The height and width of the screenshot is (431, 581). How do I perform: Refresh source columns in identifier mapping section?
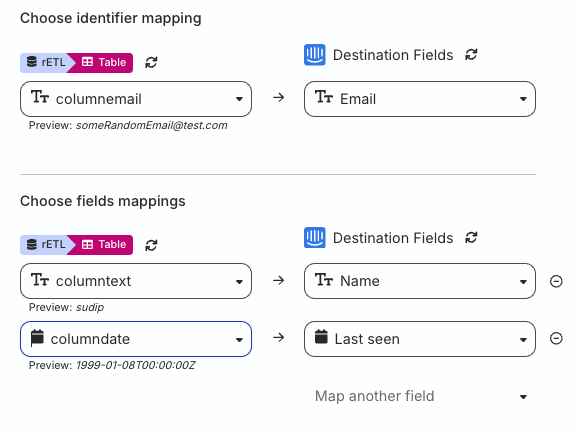point(151,62)
